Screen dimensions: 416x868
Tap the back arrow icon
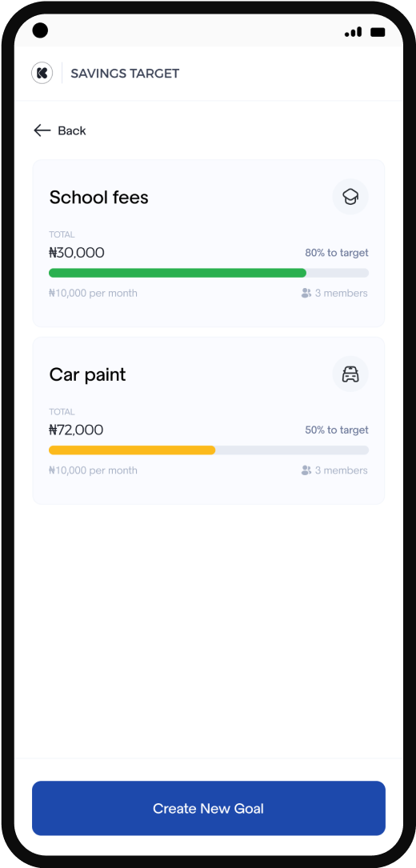pos(42,130)
